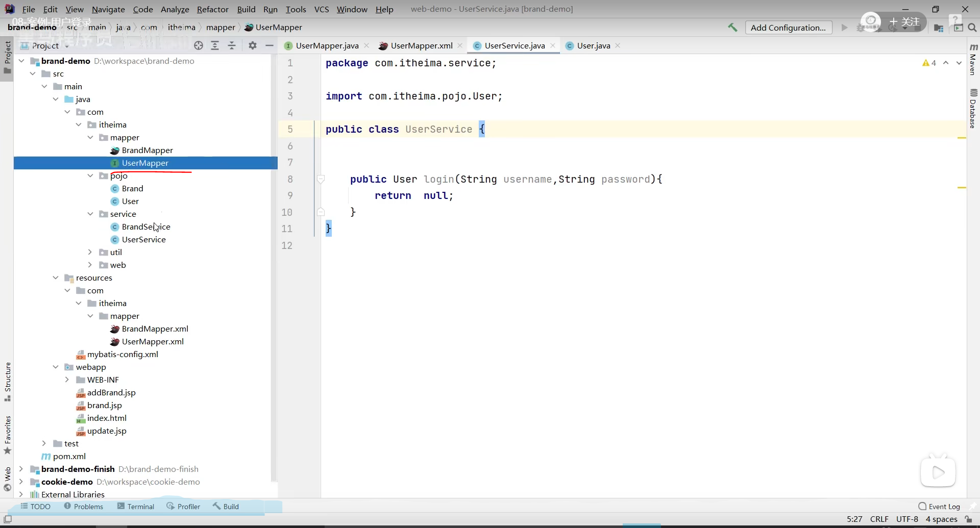
Task: Select UserService class in project tree
Action: tap(143, 239)
